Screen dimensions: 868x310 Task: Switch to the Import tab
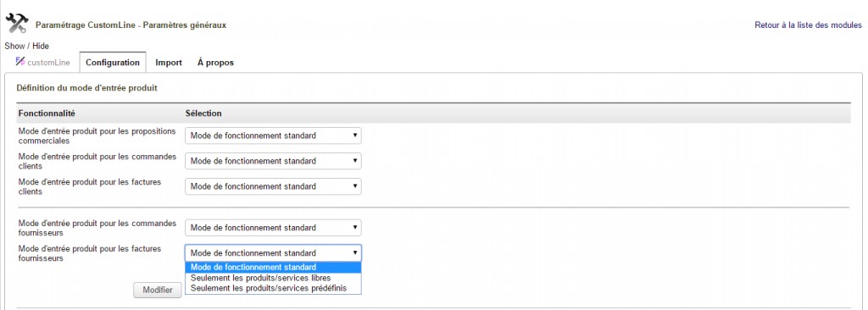click(169, 63)
